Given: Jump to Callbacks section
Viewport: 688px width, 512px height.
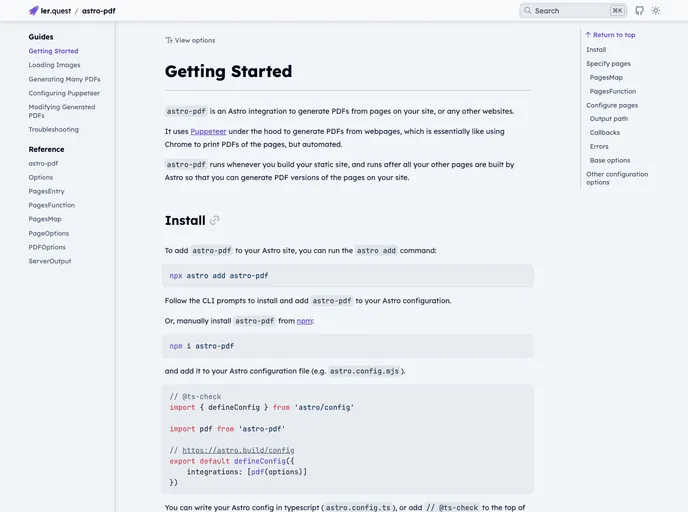Looking at the screenshot, I should click(605, 132).
